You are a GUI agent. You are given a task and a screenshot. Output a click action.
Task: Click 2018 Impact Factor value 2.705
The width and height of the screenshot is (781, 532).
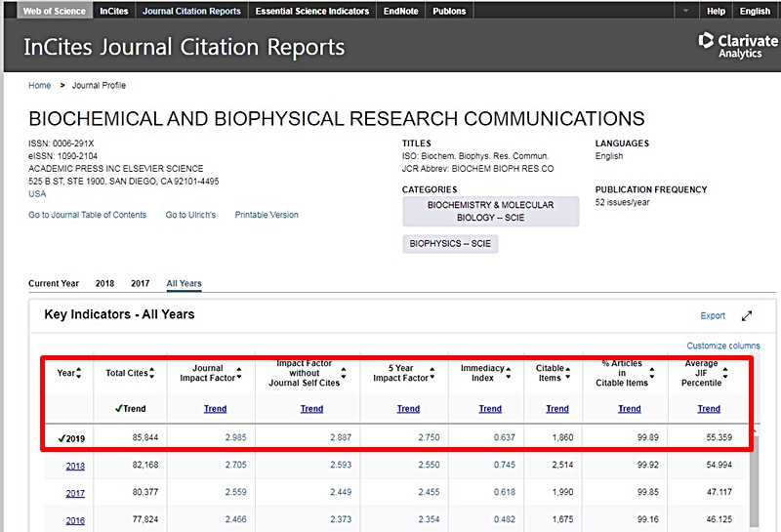(x=235, y=465)
